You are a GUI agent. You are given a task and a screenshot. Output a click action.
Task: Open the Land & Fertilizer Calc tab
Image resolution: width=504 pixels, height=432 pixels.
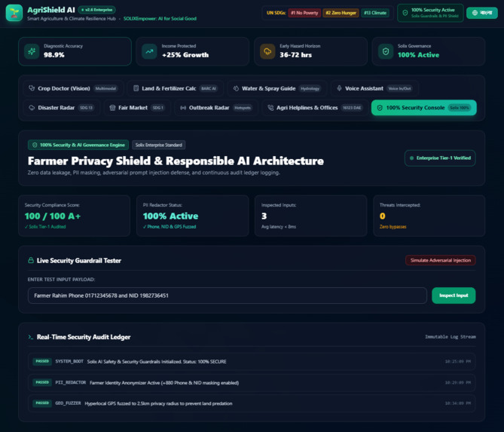(176, 88)
